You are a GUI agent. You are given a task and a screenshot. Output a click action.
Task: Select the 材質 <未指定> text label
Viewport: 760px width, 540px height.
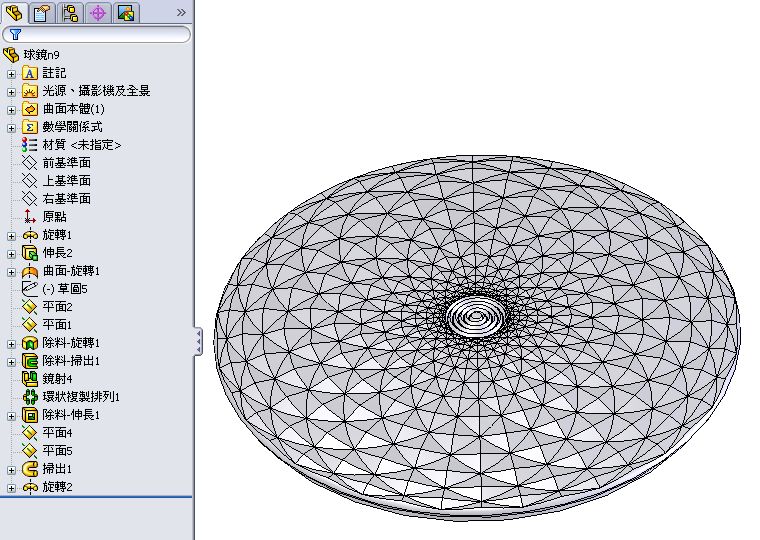pyautogui.click(x=81, y=145)
